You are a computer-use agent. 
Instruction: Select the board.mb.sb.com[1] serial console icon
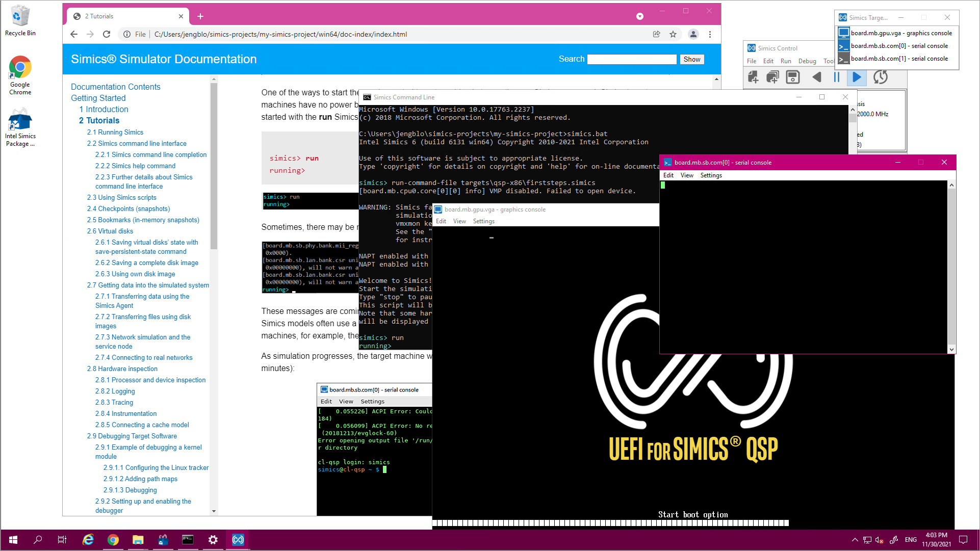[x=843, y=58]
